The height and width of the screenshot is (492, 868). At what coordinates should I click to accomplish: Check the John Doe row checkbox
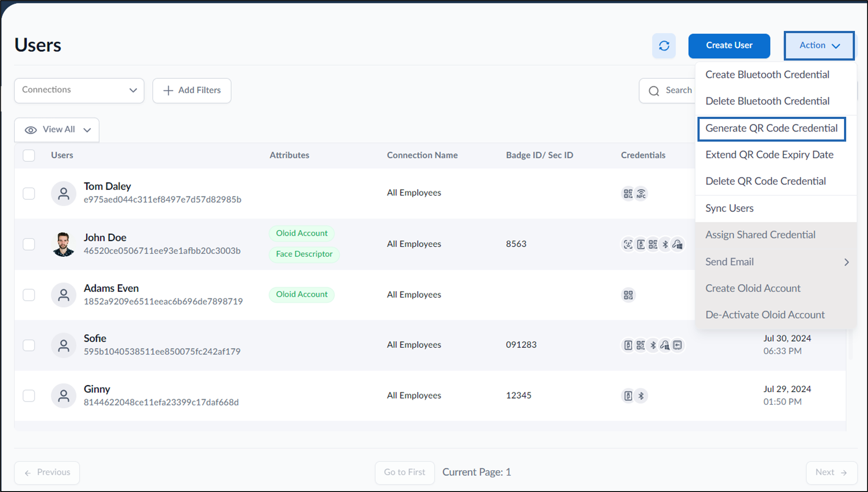29,244
